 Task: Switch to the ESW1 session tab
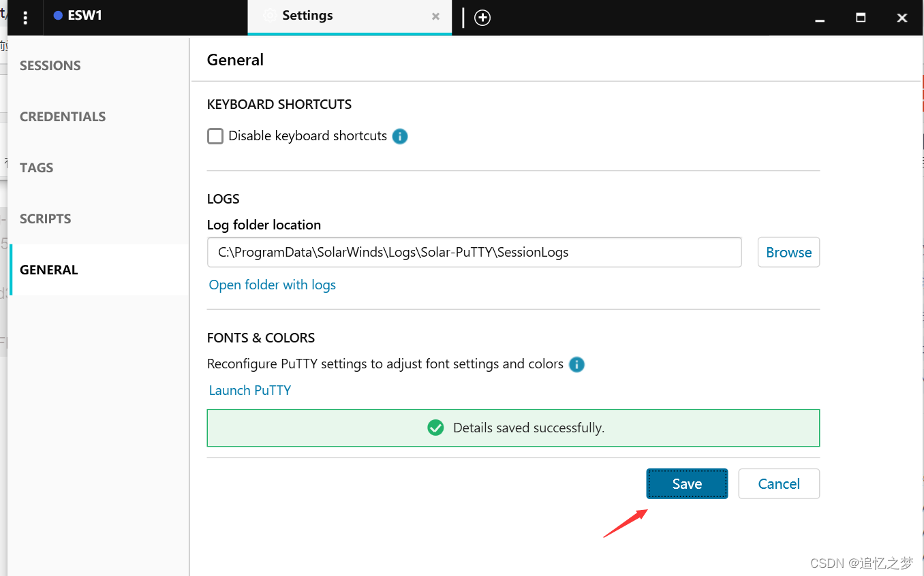coord(145,17)
